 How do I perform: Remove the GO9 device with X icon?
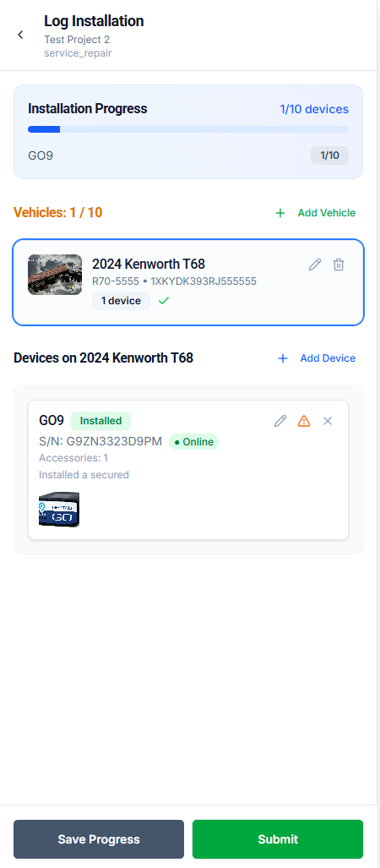pyautogui.click(x=328, y=421)
